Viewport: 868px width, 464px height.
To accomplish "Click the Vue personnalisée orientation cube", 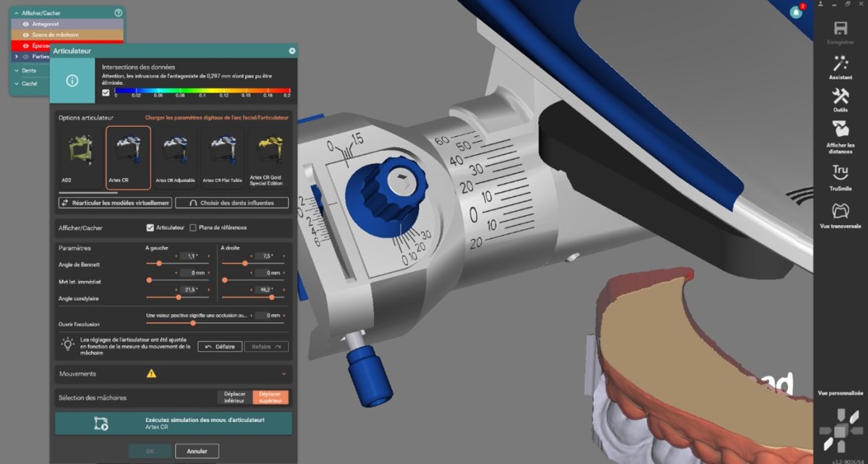I will pos(839,429).
